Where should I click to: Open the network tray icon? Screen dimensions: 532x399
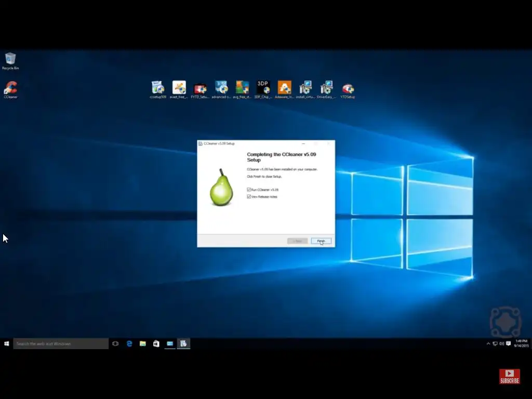[495, 344]
